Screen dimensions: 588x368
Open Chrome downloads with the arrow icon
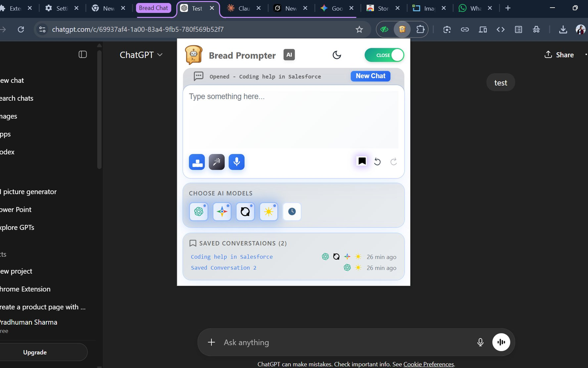click(563, 29)
